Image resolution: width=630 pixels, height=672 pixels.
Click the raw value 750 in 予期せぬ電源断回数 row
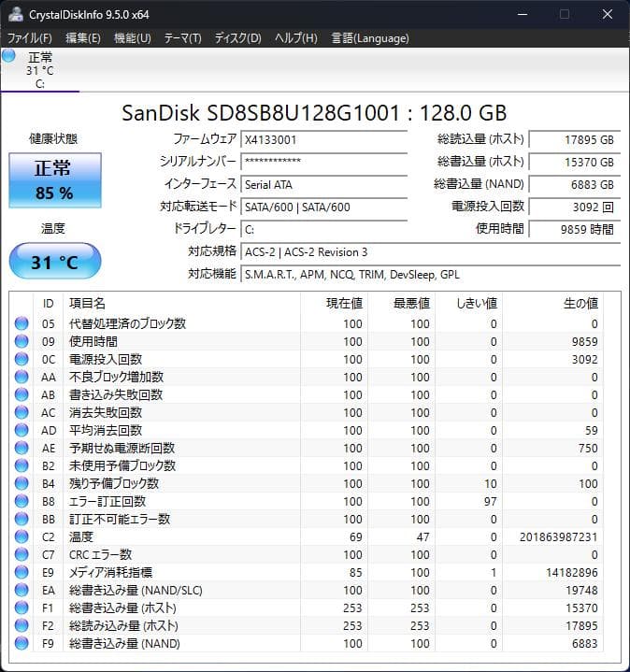(588, 449)
